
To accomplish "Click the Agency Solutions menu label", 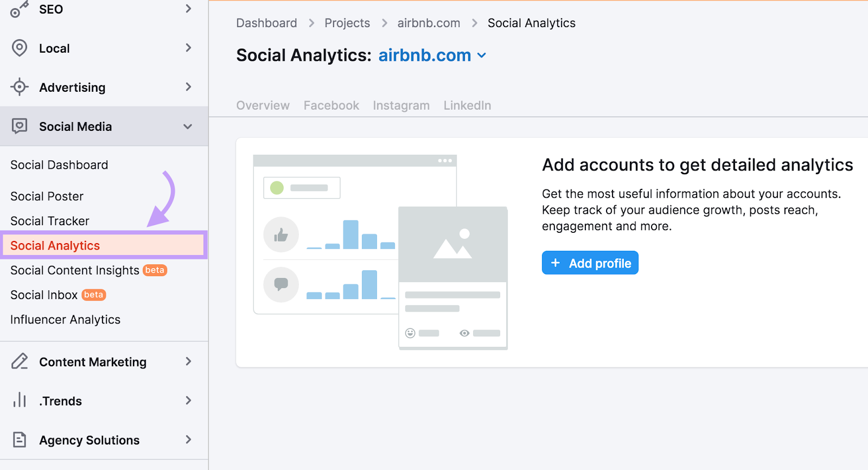I will point(89,440).
